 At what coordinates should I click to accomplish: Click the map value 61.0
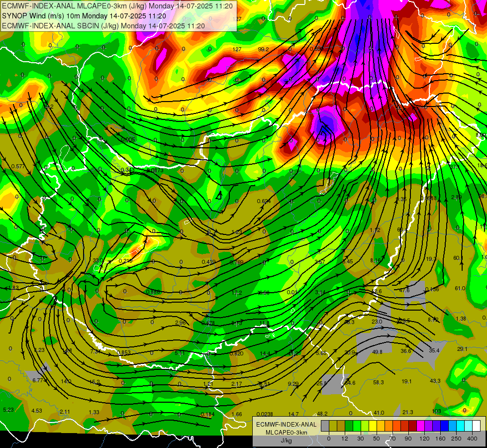click(x=460, y=288)
